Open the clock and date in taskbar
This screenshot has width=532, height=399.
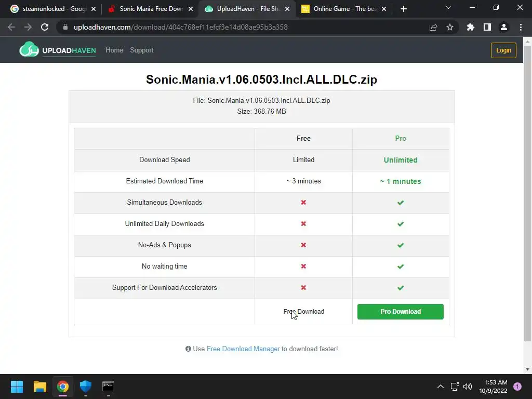[493, 387]
